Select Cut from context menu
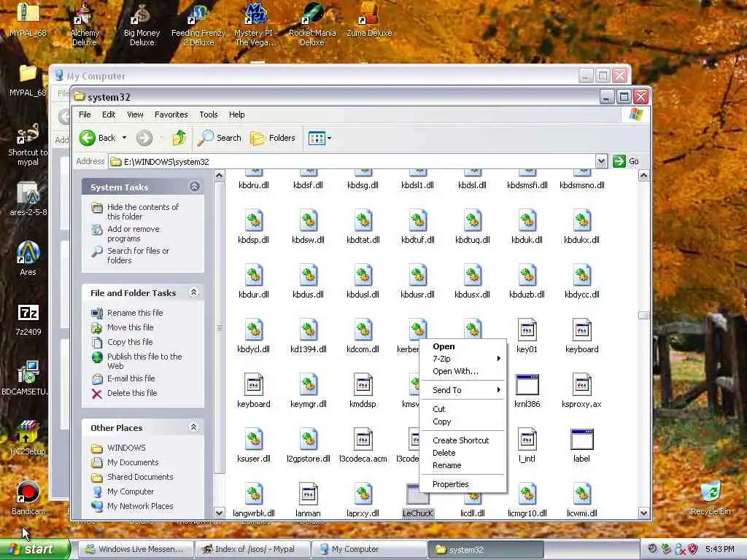Image resolution: width=747 pixels, height=560 pixels. [x=462, y=409]
